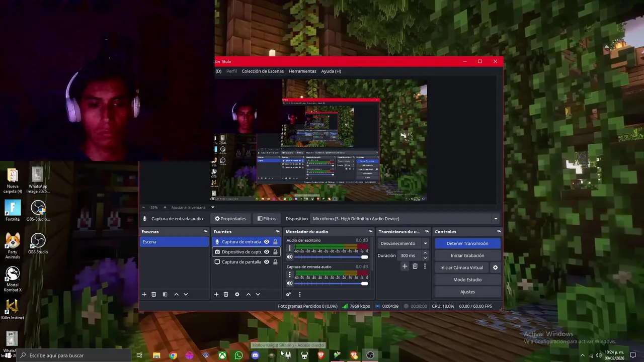Add a new source in Fuentes
Image resolution: width=644 pixels, height=362 pixels.
[x=216, y=294]
